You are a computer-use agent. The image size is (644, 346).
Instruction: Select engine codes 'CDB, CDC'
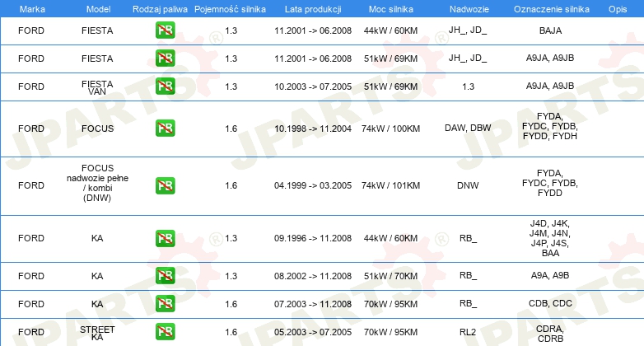[550, 303]
